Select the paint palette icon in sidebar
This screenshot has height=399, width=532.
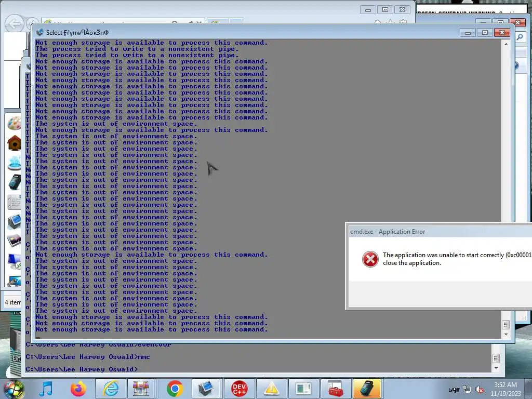pyautogui.click(x=14, y=124)
